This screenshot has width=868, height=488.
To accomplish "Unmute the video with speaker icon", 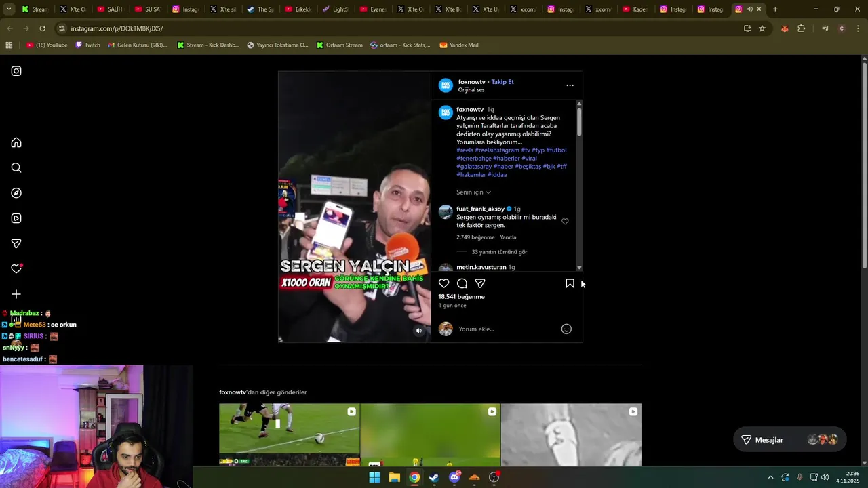I will (419, 331).
